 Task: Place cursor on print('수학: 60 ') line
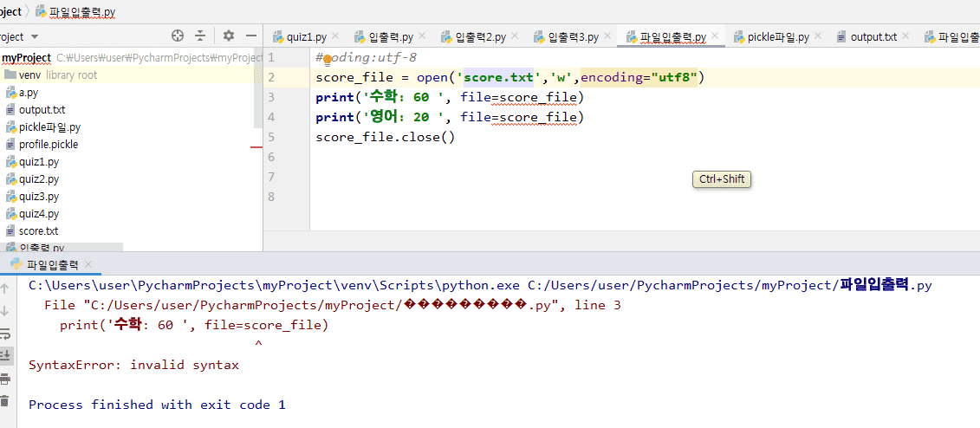pyautogui.click(x=450, y=98)
